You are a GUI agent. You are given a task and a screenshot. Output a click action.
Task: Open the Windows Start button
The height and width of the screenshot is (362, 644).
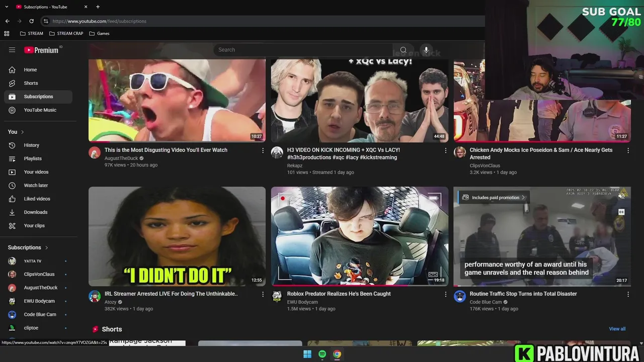(307, 354)
